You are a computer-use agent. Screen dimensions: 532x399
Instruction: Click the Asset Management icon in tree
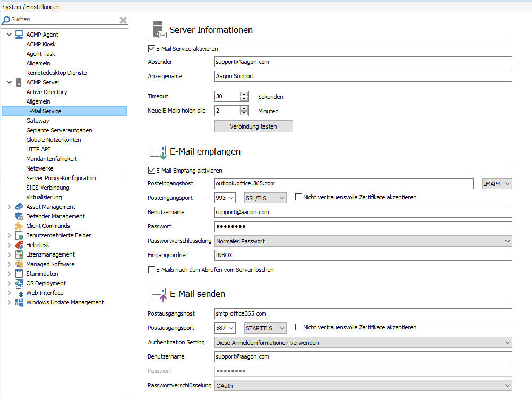[19, 207]
